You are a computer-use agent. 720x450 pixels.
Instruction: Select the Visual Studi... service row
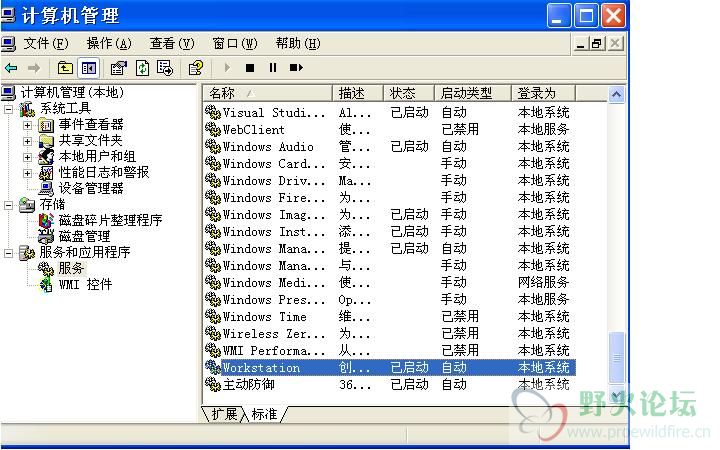[x=389, y=112]
